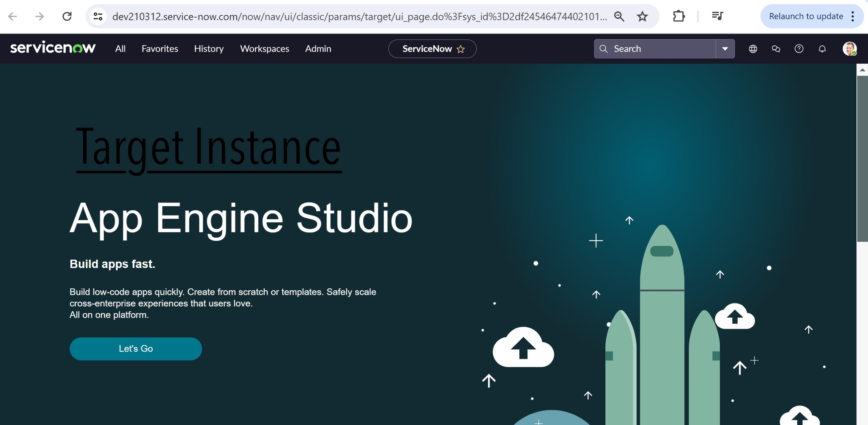This screenshot has width=868, height=425.
Task: Open the All menu
Action: pos(120,49)
